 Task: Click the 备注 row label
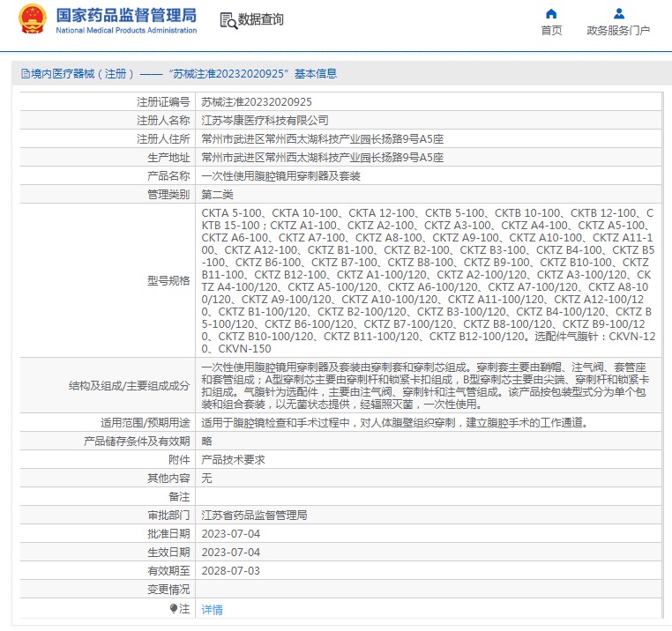[x=179, y=496]
